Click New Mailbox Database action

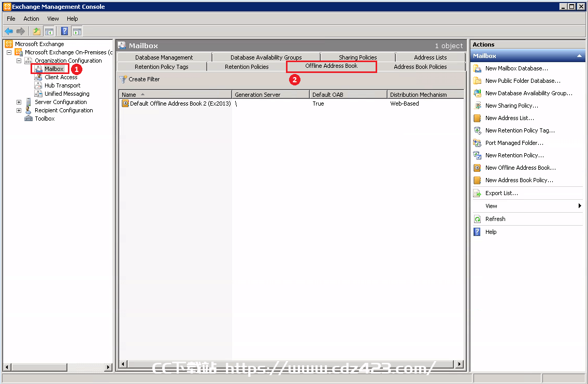point(517,68)
